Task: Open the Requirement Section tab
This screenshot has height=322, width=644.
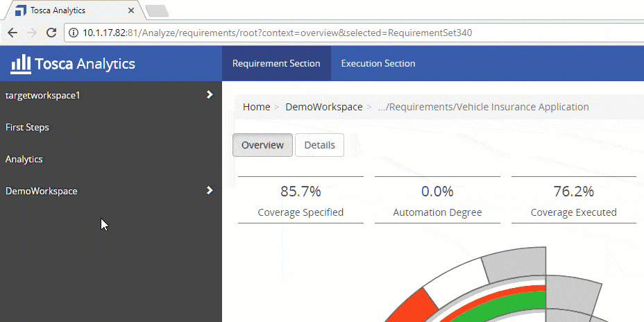Action: [x=276, y=63]
